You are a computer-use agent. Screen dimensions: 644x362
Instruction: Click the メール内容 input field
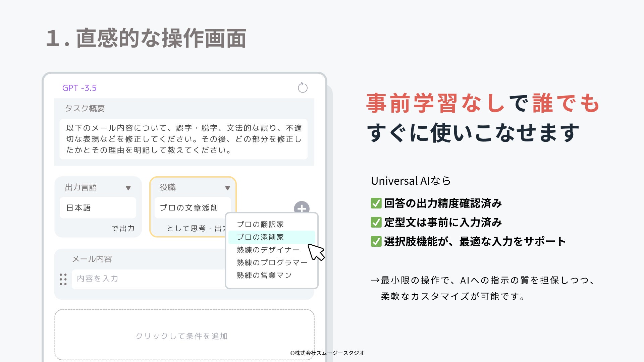click(148, 279)
